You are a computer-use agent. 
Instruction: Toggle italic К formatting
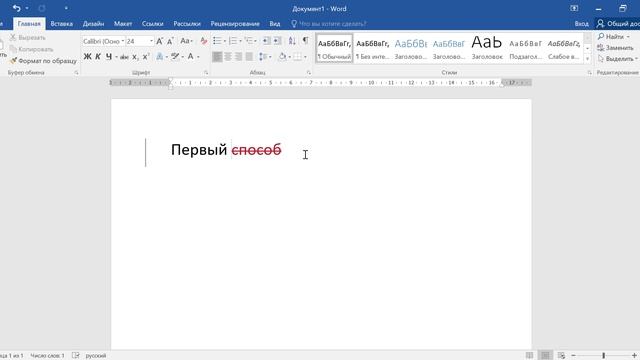(x=98, y=57)
